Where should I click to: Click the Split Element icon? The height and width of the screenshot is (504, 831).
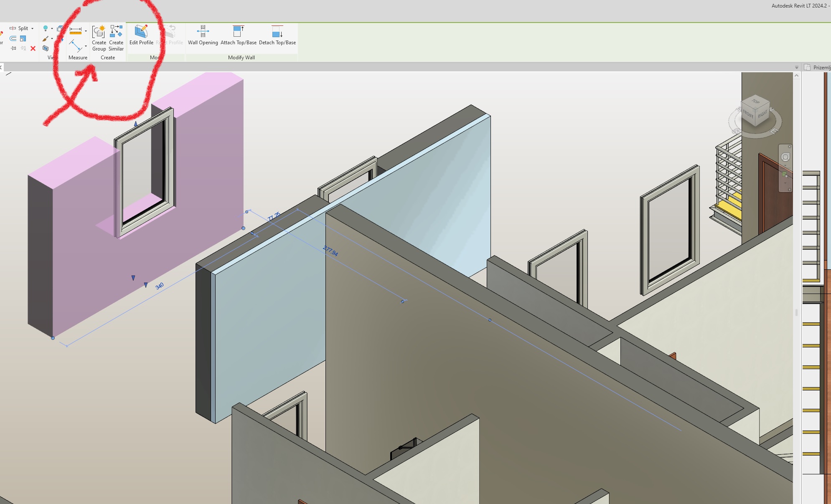[x=12, y=28]
